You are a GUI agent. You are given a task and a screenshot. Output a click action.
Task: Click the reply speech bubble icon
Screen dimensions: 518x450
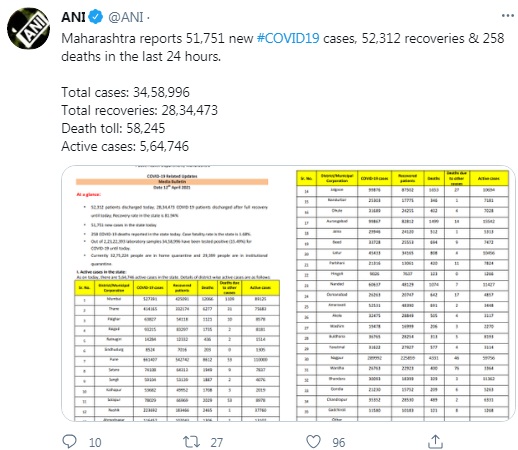pos(69,441)
